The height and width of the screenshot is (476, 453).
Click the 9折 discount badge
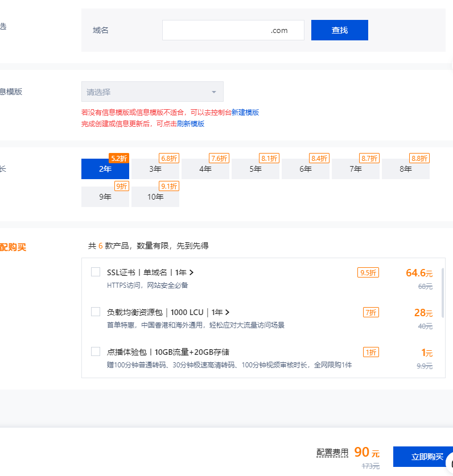coord(122,186)
